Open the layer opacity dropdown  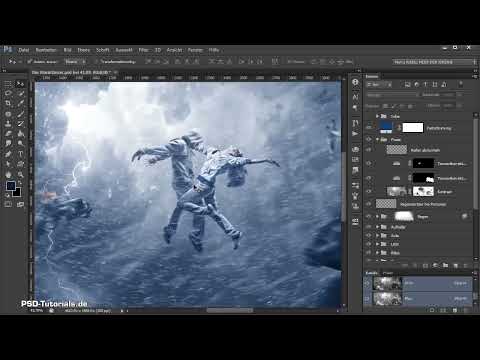tap(460, 95)
